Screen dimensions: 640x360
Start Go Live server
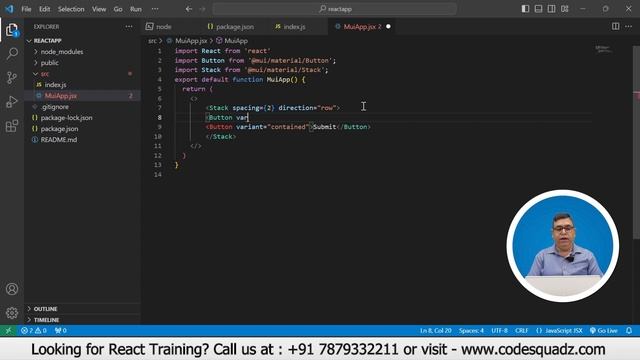pyautogui.click(x=604, y=330)
